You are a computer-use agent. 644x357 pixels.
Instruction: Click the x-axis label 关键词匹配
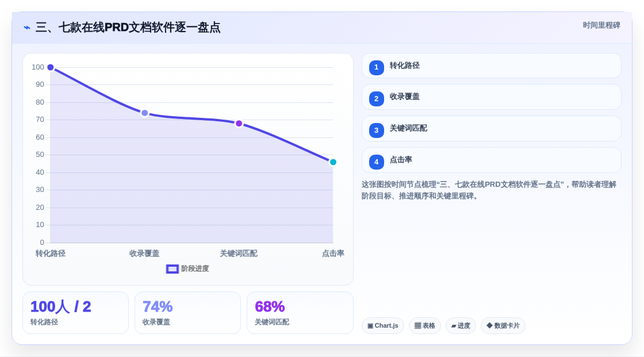click(x=239, y=254)
